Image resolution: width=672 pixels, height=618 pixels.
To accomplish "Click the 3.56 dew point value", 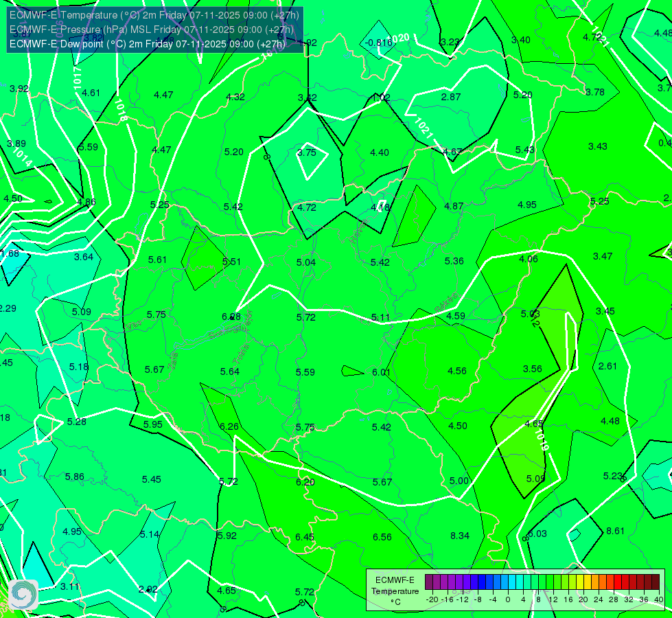I will [533, 369].
